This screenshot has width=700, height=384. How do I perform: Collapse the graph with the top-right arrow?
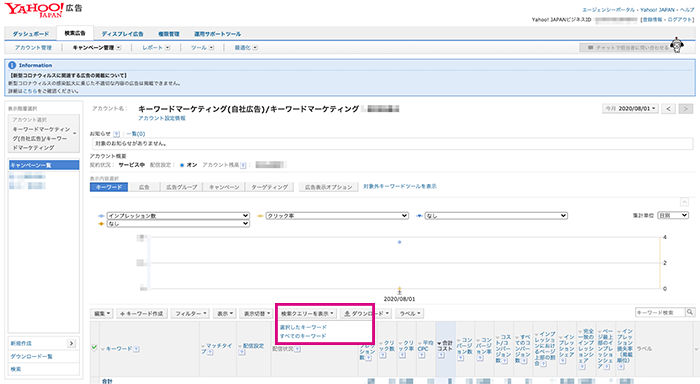[x=684, y=202]
